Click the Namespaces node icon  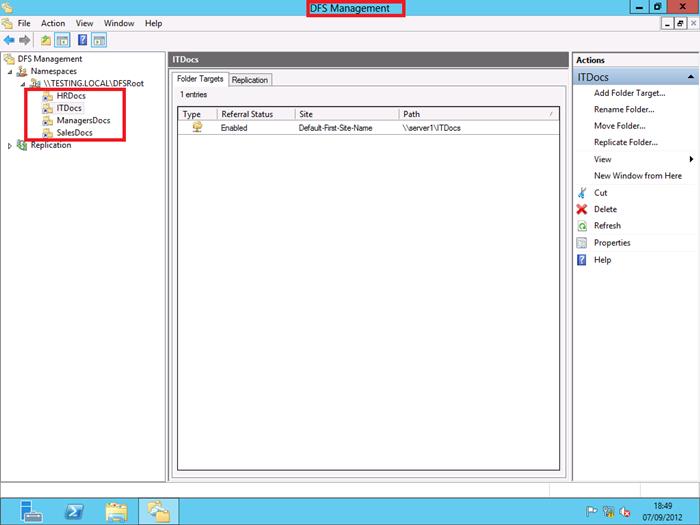pyautogui.click(x=22, y=71)
